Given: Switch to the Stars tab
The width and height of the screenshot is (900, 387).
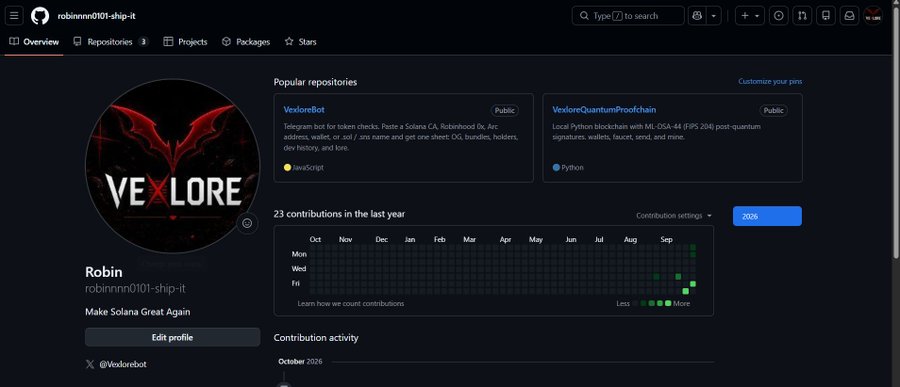Looking at the screenshot, I should (x=301, y=42).
